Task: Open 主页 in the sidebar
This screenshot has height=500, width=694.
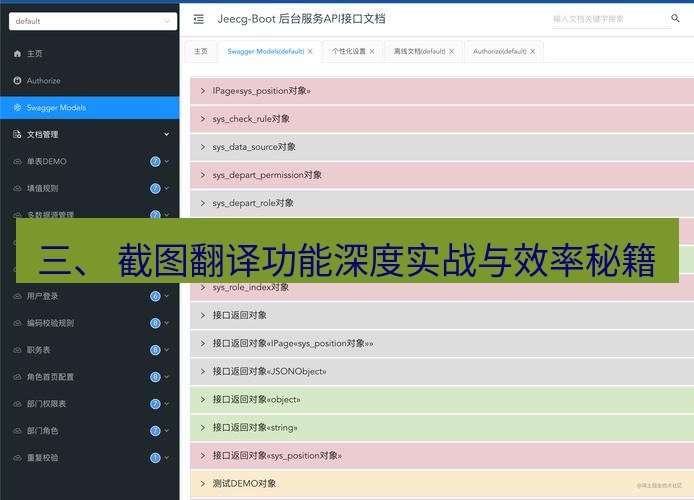Action: click(x=89, y=54)
